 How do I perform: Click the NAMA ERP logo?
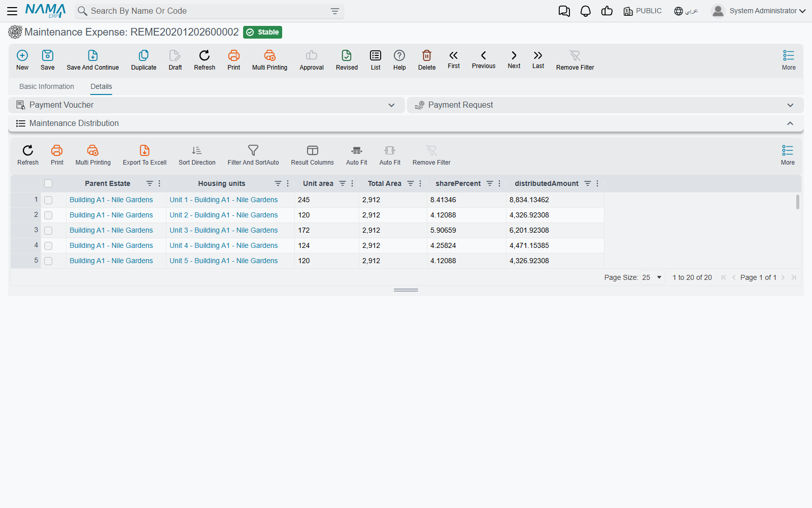tap(46, 11)
